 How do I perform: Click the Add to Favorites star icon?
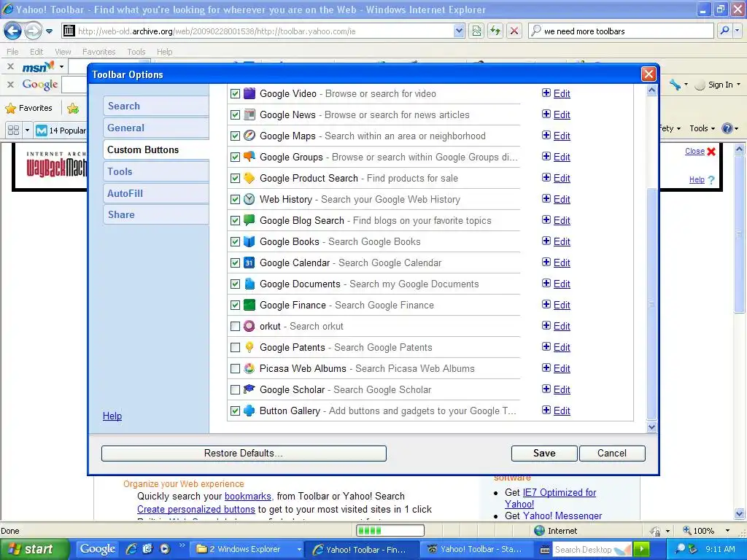coord(73,108)
